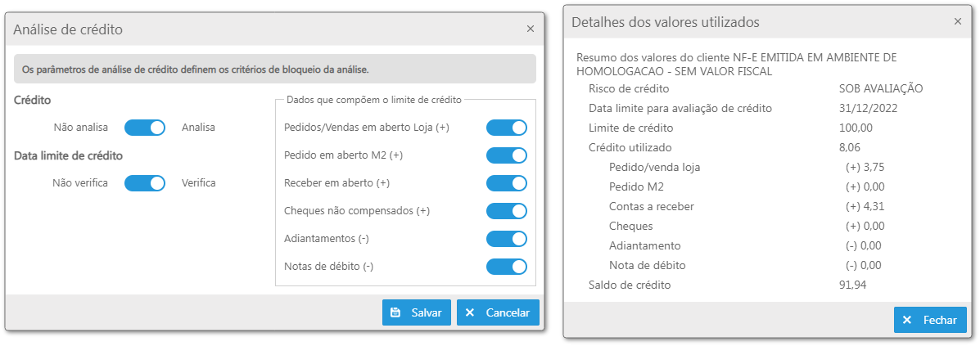Toggle the Adiantamentos switch
The image size is (980, 346).
pyautogui.click(x=506, y=239)
